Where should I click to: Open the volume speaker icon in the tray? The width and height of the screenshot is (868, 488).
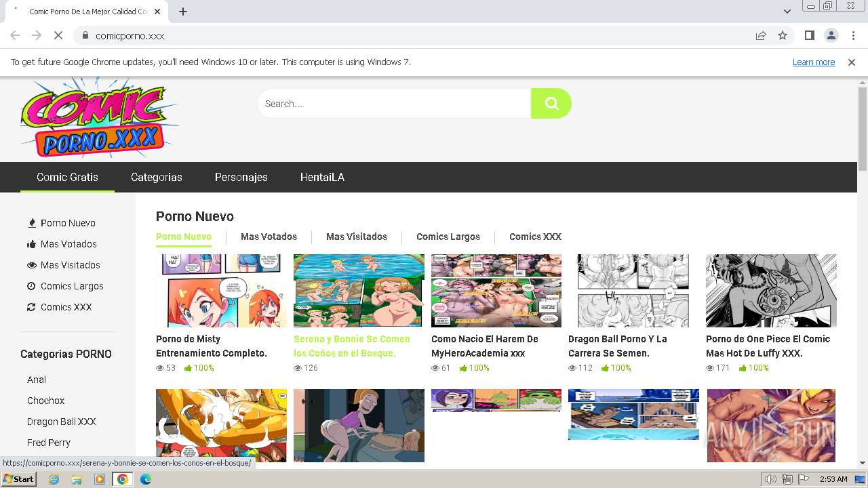[x=771, y=479]
